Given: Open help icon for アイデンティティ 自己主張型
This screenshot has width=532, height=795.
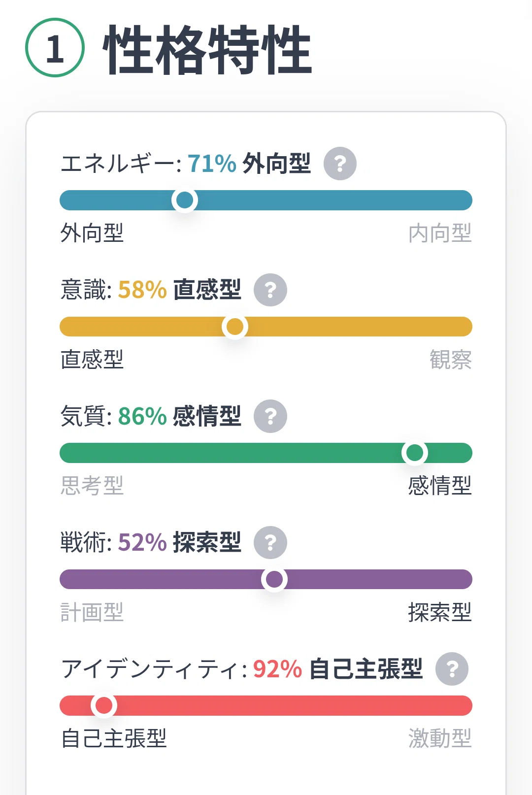Looking at the screenshot, I should [x=452, y=669].
